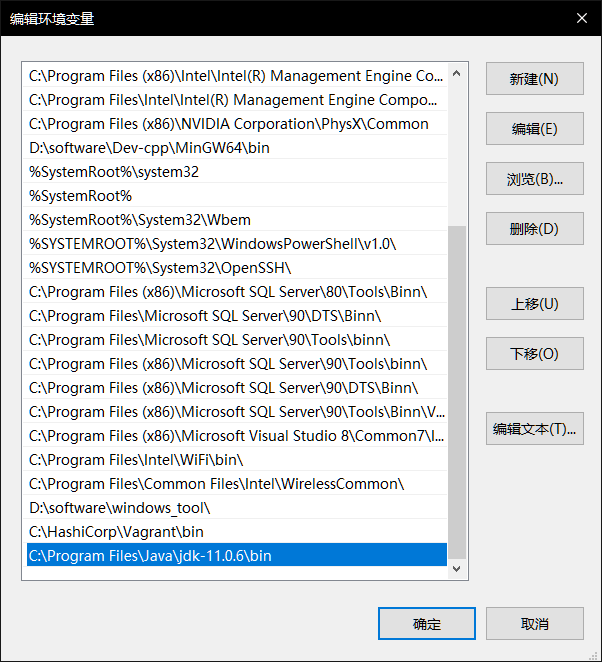602x662 pixels.
Task: Select C:\HashiCorp\Vagrant\bin entry
Action: (237, 532)
